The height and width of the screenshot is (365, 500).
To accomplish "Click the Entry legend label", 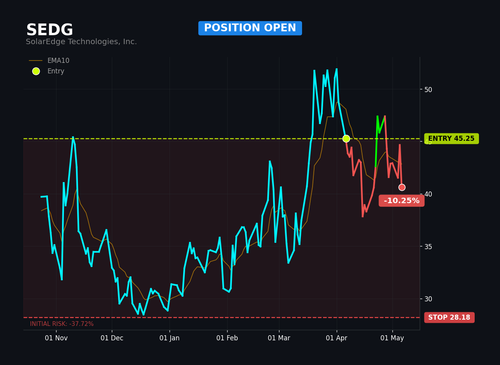I will pyautogui.click(x=56, y=71).
